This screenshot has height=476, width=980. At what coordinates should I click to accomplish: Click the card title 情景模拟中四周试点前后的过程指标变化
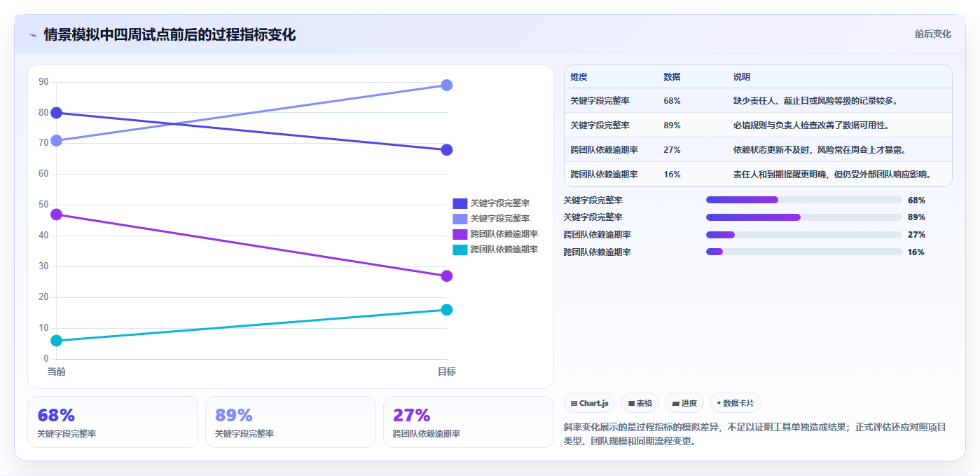coord(170,35)
